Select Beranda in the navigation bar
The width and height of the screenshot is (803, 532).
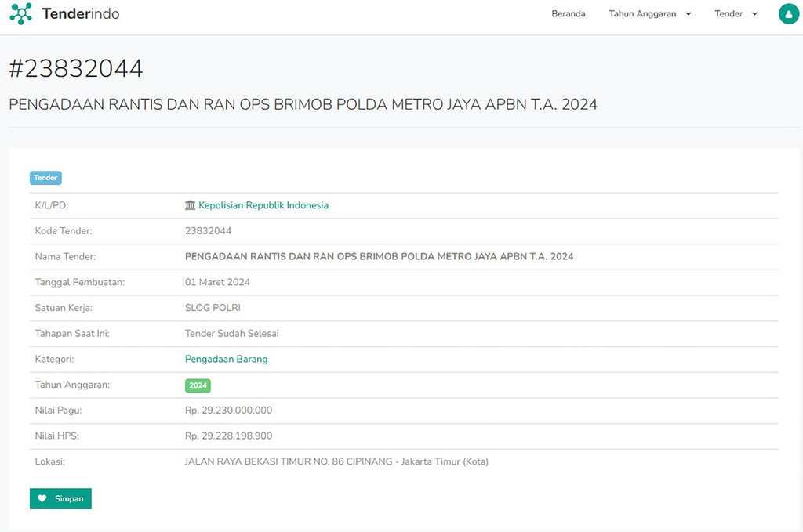coord(568,13)
